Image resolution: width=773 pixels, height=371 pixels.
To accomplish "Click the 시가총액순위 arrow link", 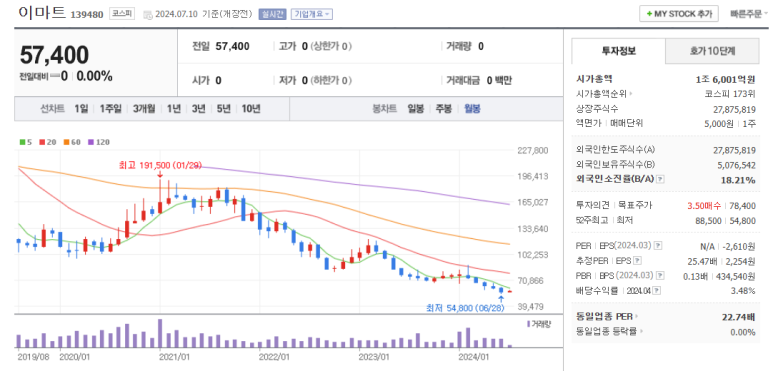I will tap(604, 94).
